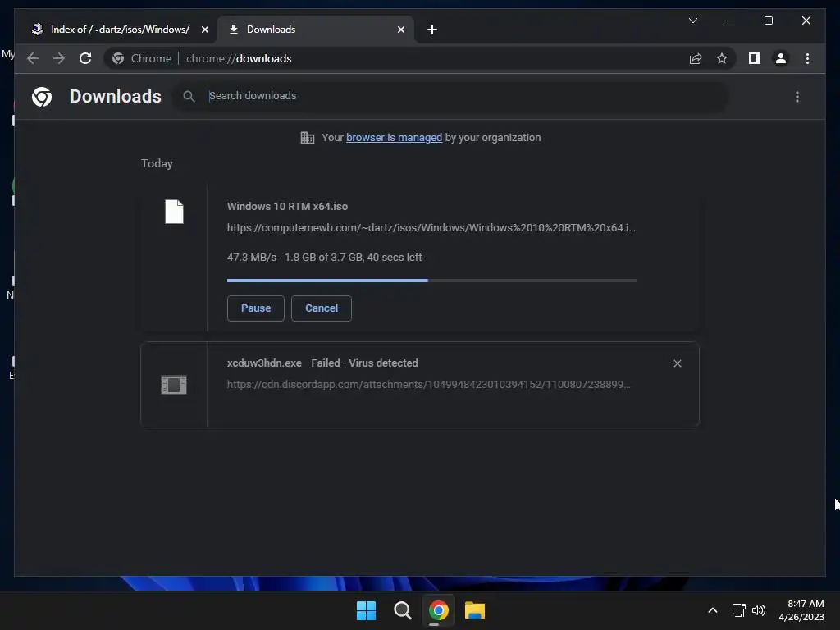
Task: Open the Windows Start menu
Action: (367, 610)
